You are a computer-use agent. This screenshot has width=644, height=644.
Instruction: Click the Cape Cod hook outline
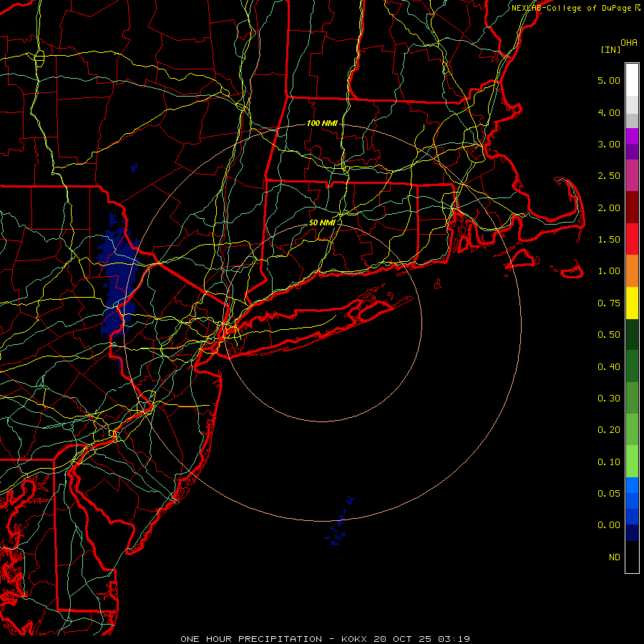(569, 203)
